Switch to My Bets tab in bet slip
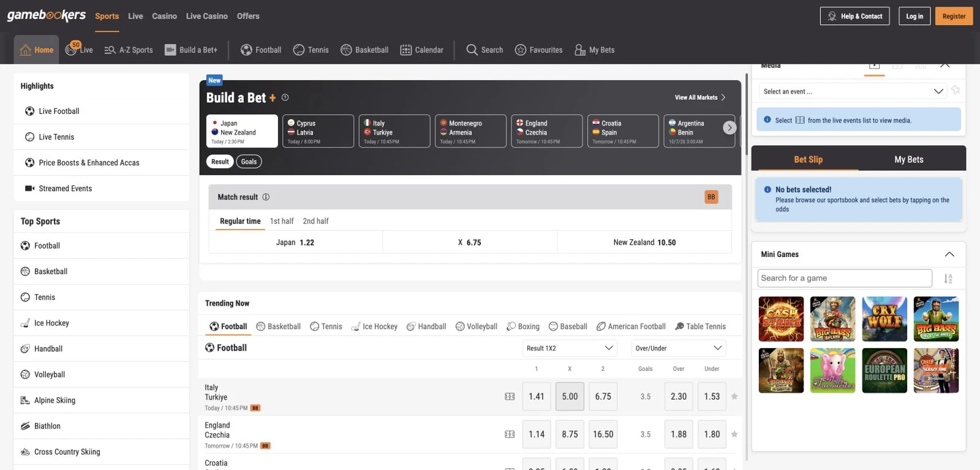The image size is (980, 470). (909, 159)
